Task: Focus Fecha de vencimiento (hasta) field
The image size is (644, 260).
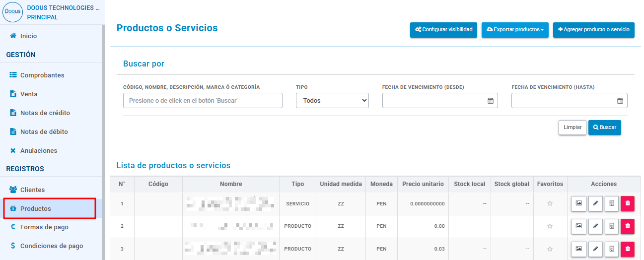Action: coord(570,100)
